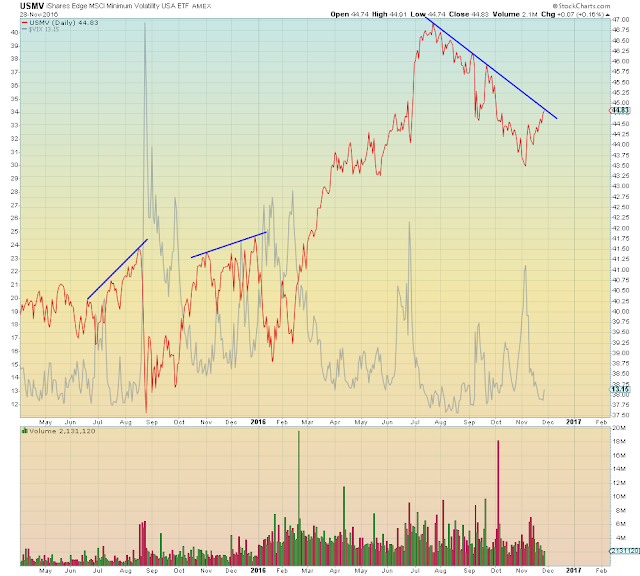Click the gray line marker beside $VIX legend

(x=24, y=29)
